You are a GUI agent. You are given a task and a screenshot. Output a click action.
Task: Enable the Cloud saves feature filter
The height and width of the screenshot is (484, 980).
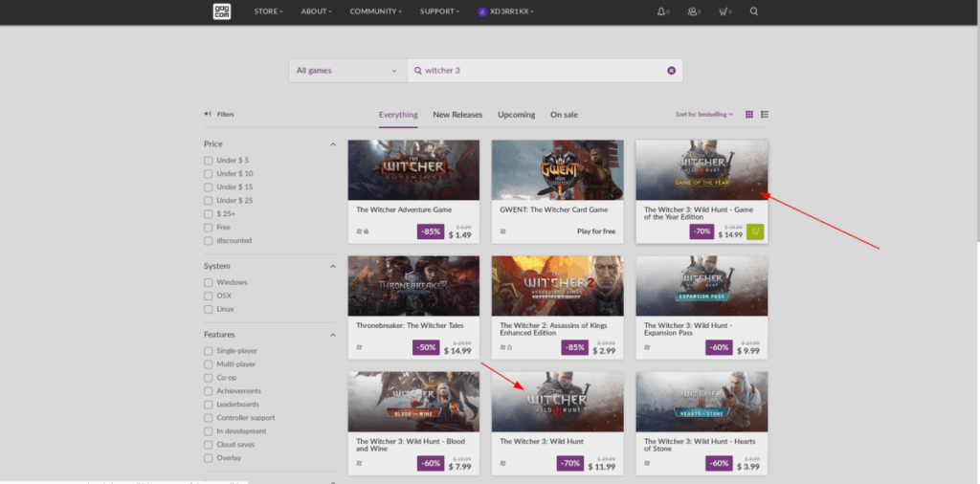click(208, 445)
